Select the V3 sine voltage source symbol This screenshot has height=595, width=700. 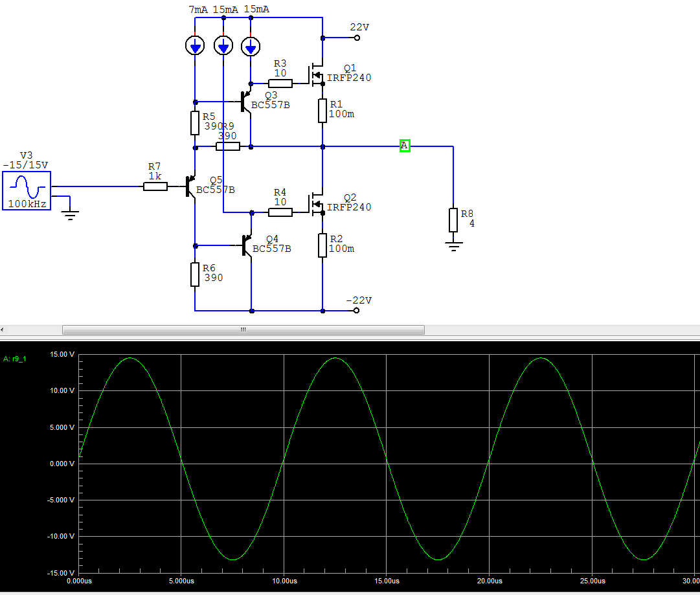click(27, 190)
